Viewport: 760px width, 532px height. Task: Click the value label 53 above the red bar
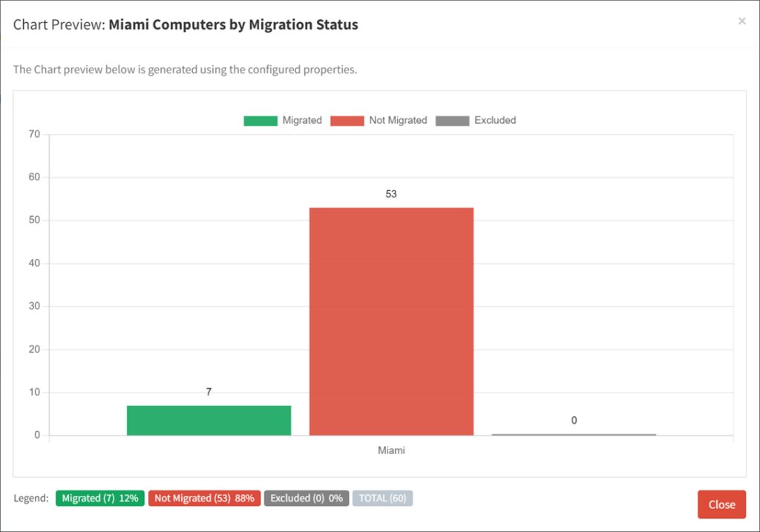pyautogui.click(x=390, y=194)
